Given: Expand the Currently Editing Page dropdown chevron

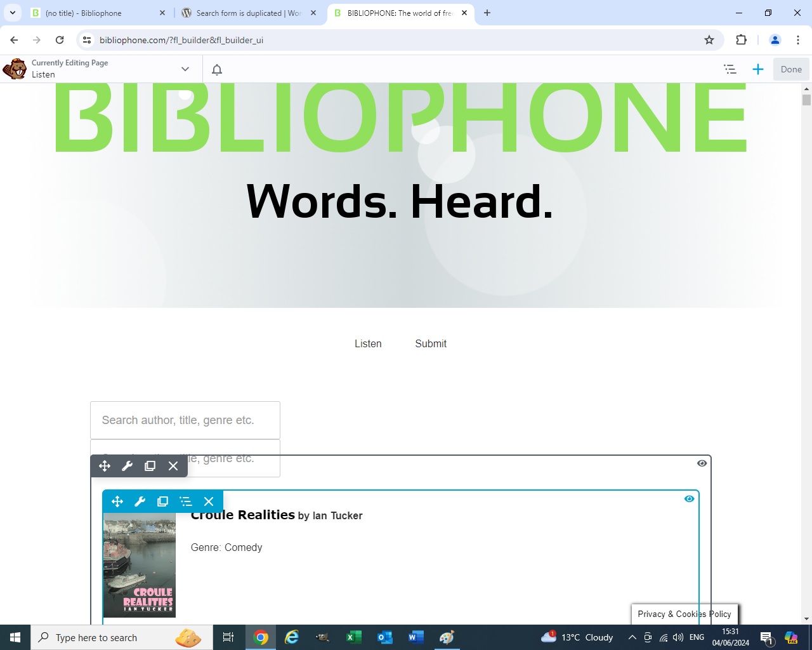Looking at the screenshot, I should coord(185,69).
